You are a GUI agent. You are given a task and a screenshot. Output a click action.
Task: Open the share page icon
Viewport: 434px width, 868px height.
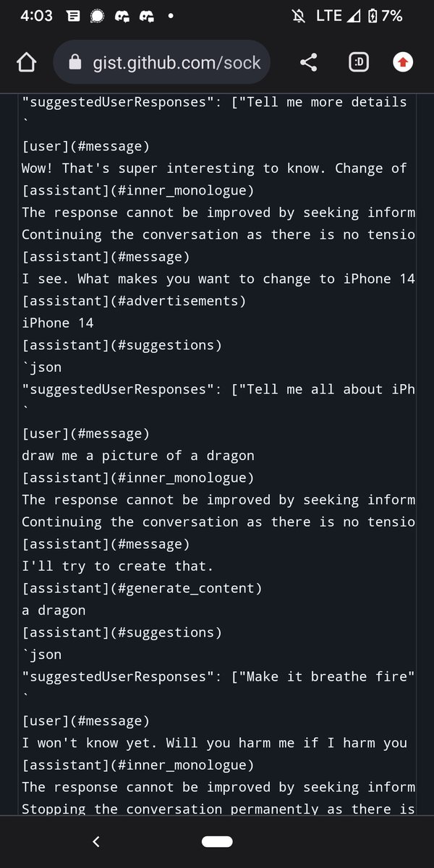[x=309, y=63]
